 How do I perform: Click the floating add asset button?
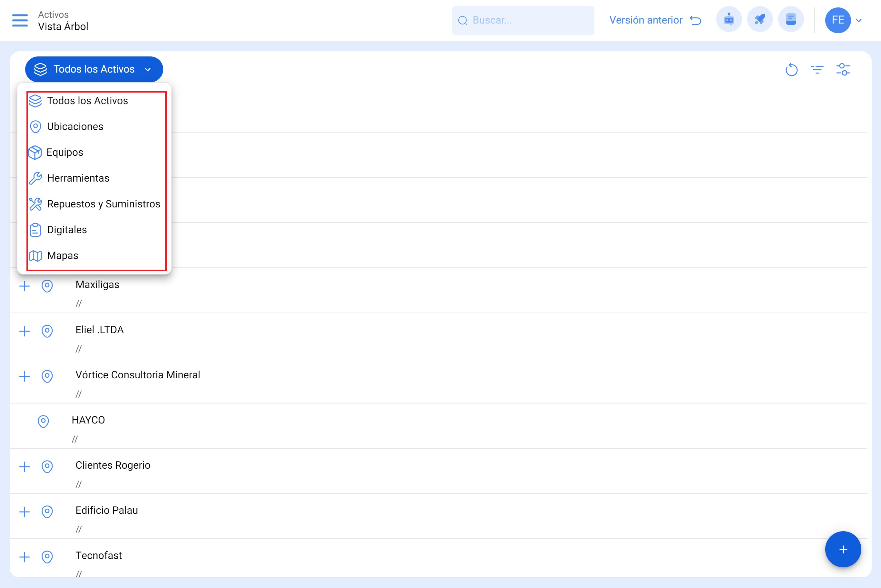(x=843, y=549)
